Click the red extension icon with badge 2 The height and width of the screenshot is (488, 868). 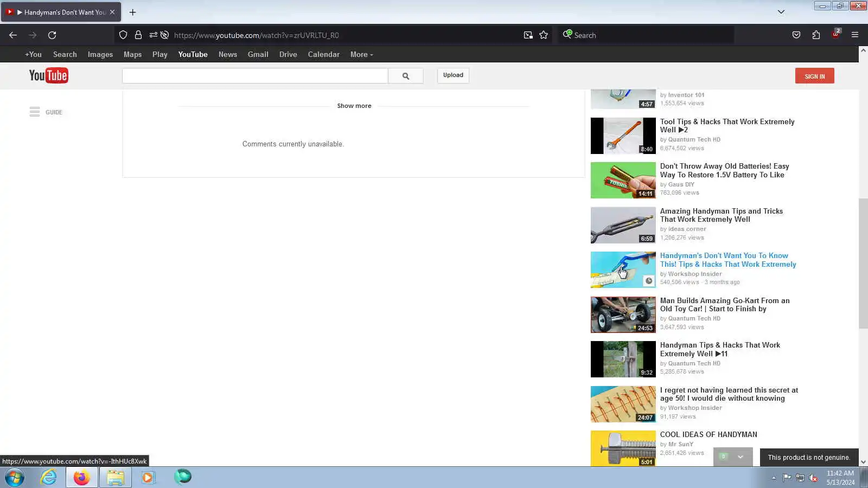point(835,34)
